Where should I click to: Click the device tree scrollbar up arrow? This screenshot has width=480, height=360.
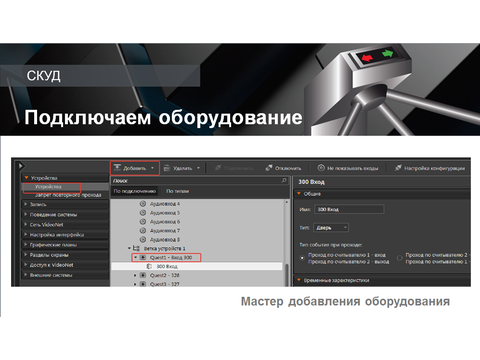click(286, 202)
